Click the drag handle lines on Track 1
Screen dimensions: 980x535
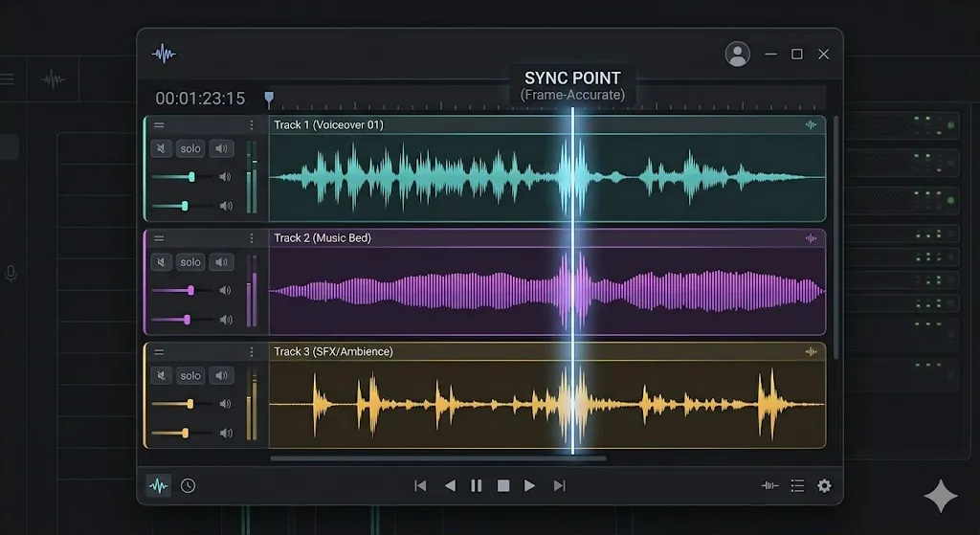click(159, 125)
